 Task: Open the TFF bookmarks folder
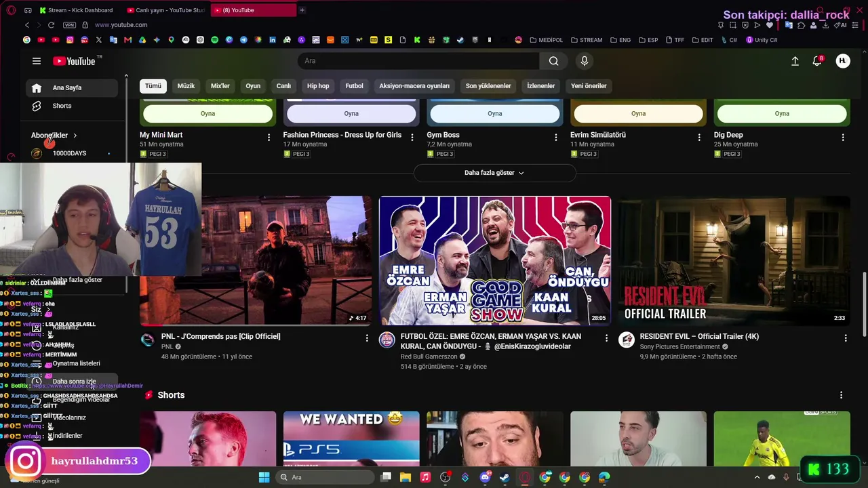tap(675, 40)
